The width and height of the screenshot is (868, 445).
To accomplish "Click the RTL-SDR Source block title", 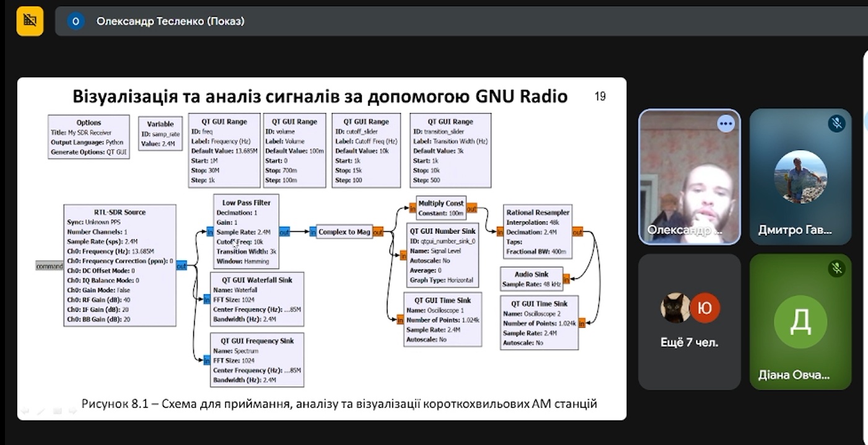I will pos(120,212).
